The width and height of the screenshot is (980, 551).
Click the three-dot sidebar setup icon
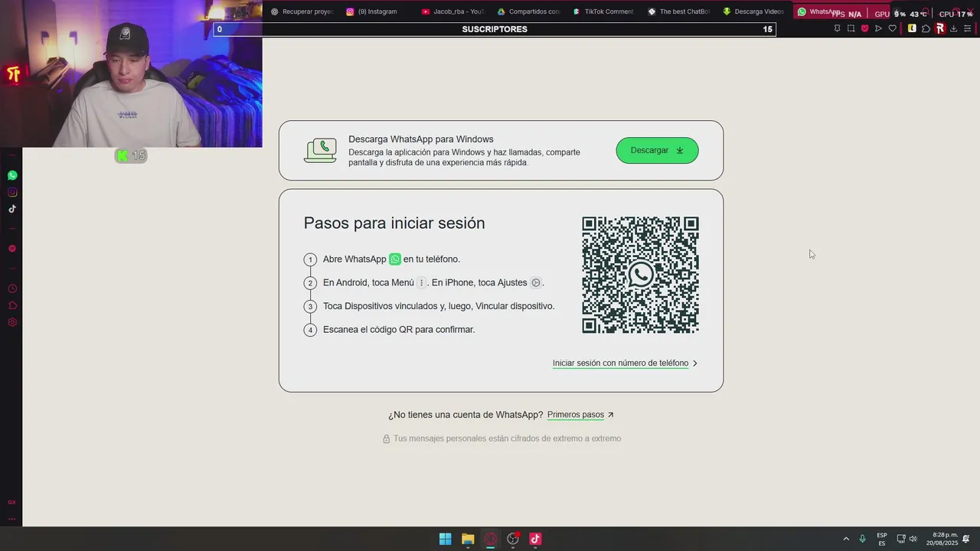(11, 519)
